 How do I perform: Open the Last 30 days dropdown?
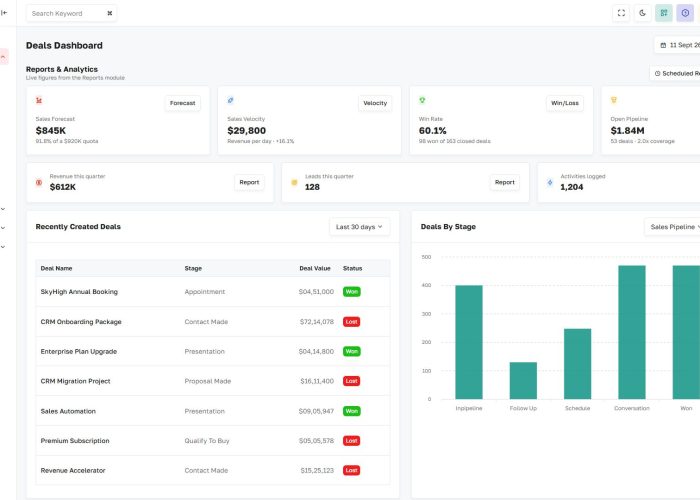click(x=359, y=227)
